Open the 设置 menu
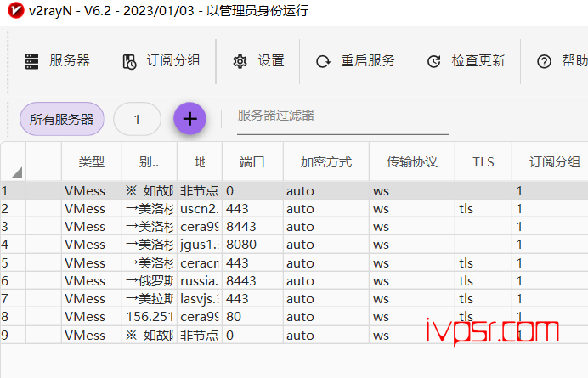Screen dimensions: 588x378 click(x=258, y=61)
